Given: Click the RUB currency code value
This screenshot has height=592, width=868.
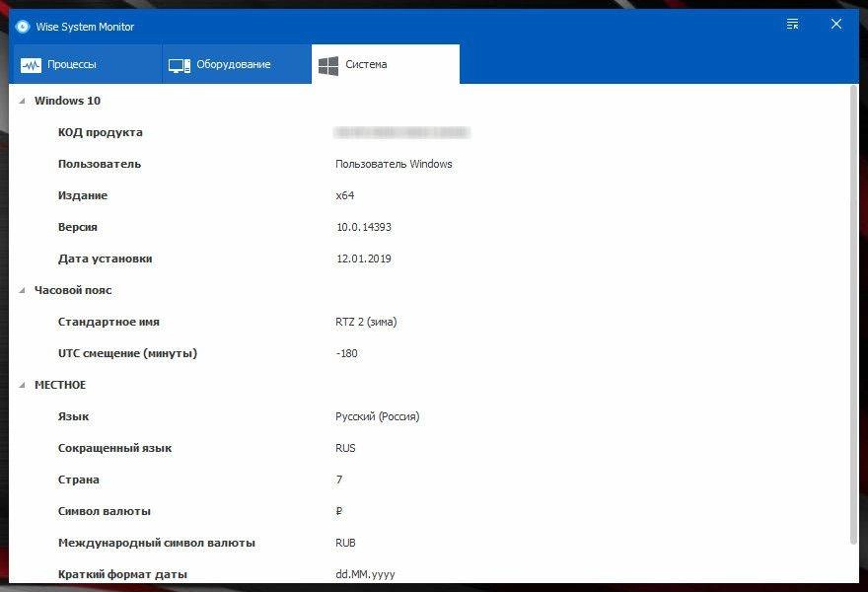Looking at the screenshot, I should tap(345, 543).
